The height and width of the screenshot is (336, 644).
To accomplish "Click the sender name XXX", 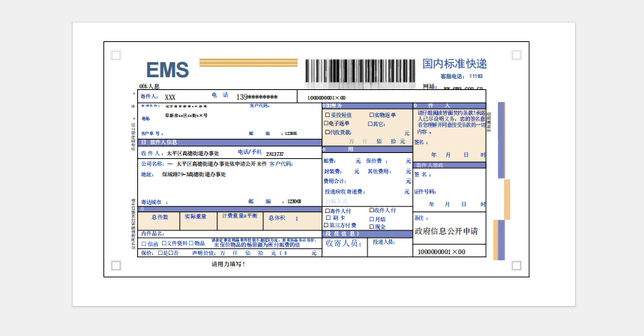I will click(x=170, y=97).
